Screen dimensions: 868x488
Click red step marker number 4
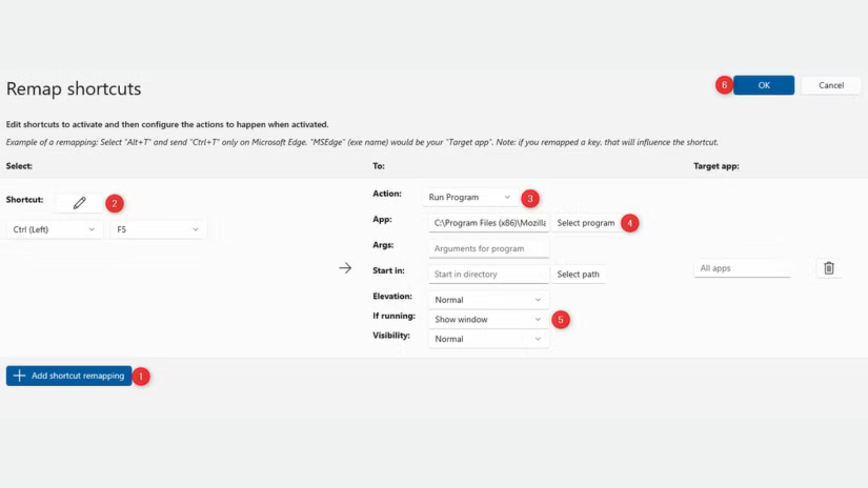(x=629, y=223)
